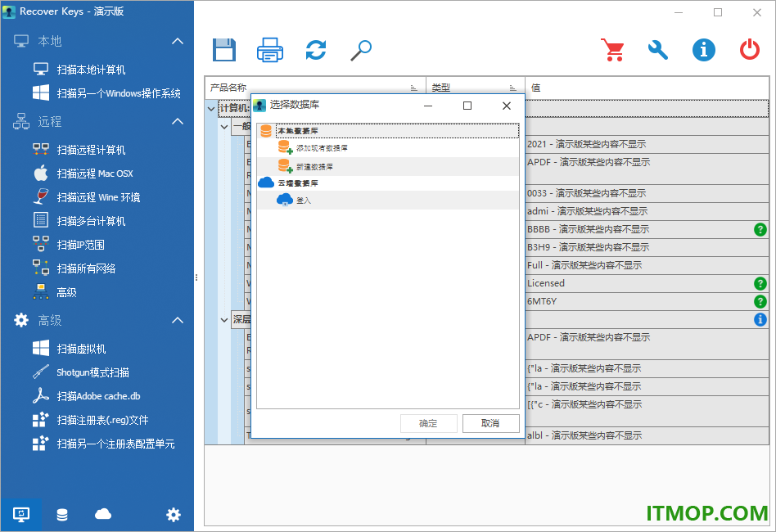Sort by the 产品名称 column header
The image size is (776, 532).
pos(315,88)
